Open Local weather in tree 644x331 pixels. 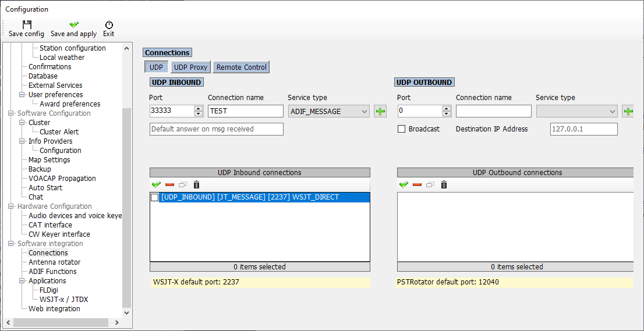(x=62, y=58)
